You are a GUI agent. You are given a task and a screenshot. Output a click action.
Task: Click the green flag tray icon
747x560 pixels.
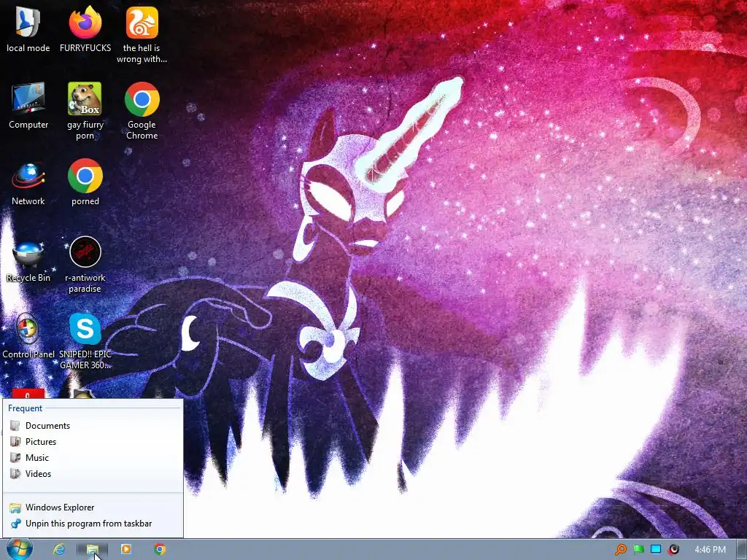click(x=638, y=550)
